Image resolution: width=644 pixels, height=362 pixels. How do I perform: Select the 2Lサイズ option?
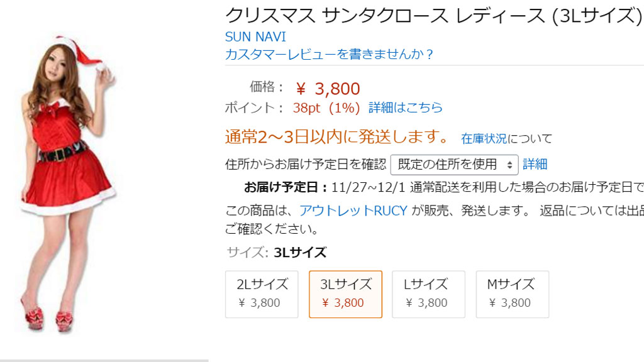(262, 294)
